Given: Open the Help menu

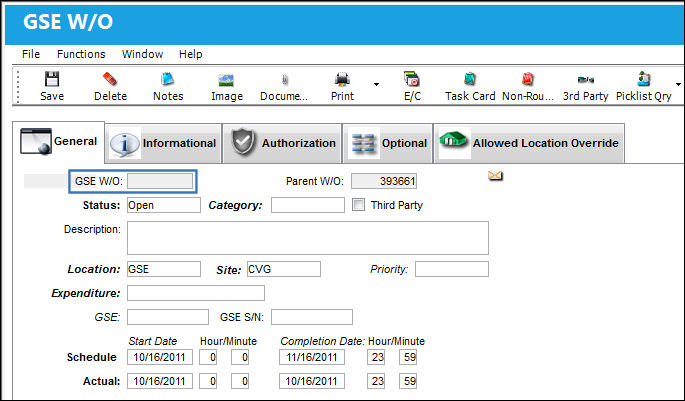Looking at the screenshot, I should (x=190, y=54).
